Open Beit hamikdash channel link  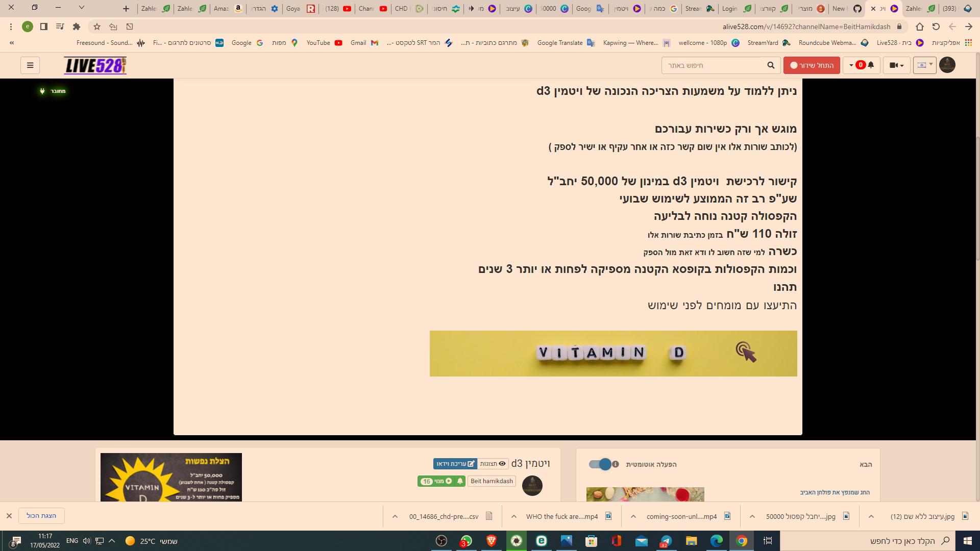point(492,481)
